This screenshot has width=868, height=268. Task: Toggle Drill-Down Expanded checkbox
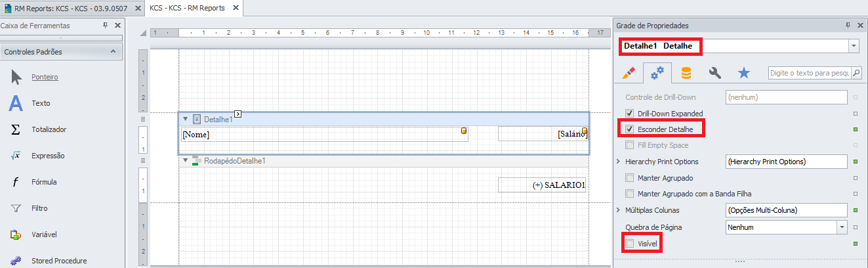[630, 113]
